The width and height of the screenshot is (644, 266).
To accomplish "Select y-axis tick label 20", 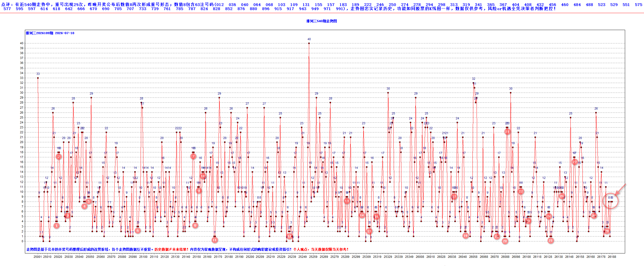I will [22, 142].
